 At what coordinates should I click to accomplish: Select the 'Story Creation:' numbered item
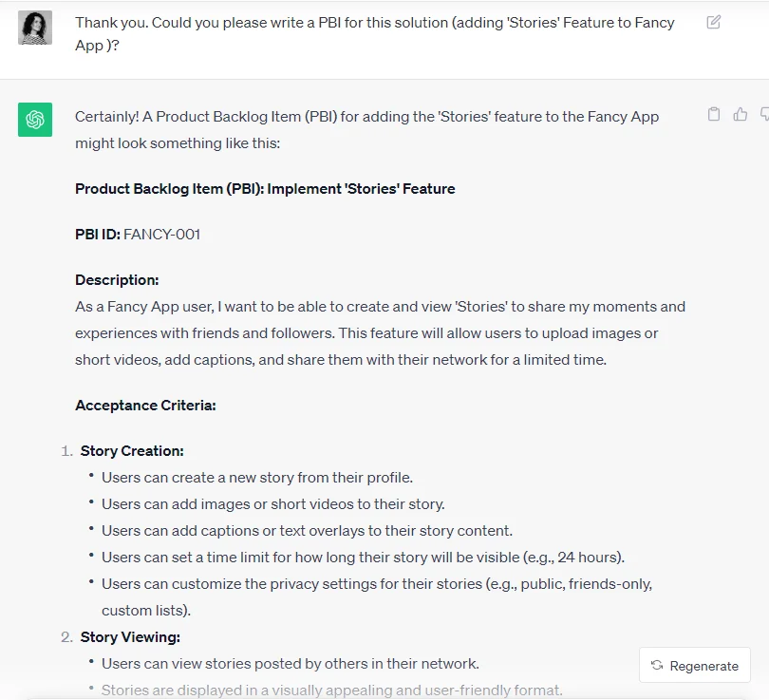pos(132,451)
